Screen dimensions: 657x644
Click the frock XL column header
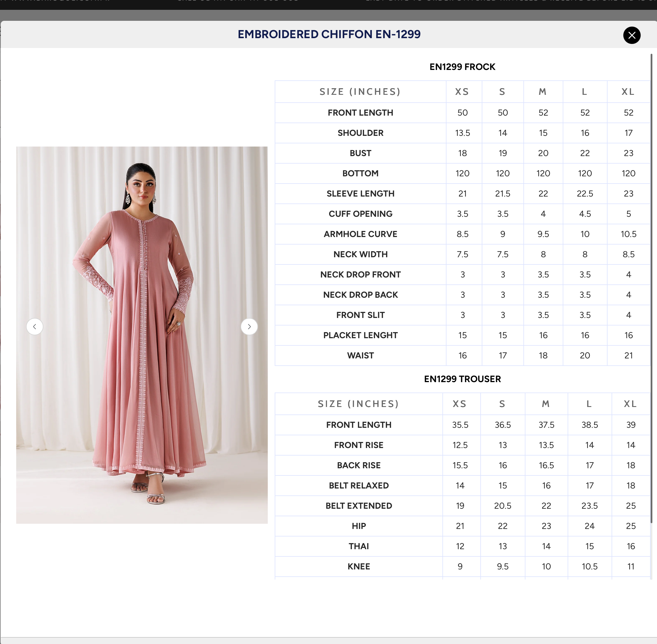click(628, 92)
